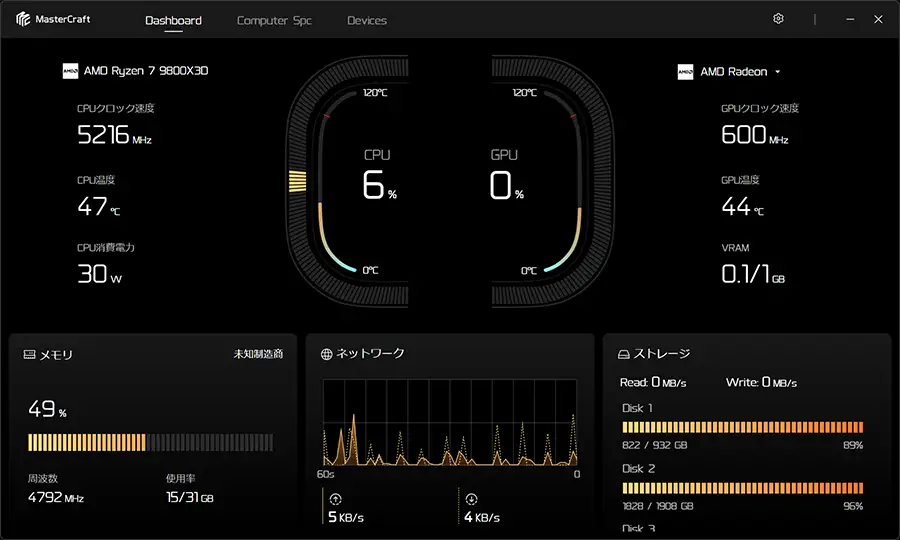The width and height of the screenshot is (900, 540).
Task: Click the MasterCraft title text
Action: 63,20
